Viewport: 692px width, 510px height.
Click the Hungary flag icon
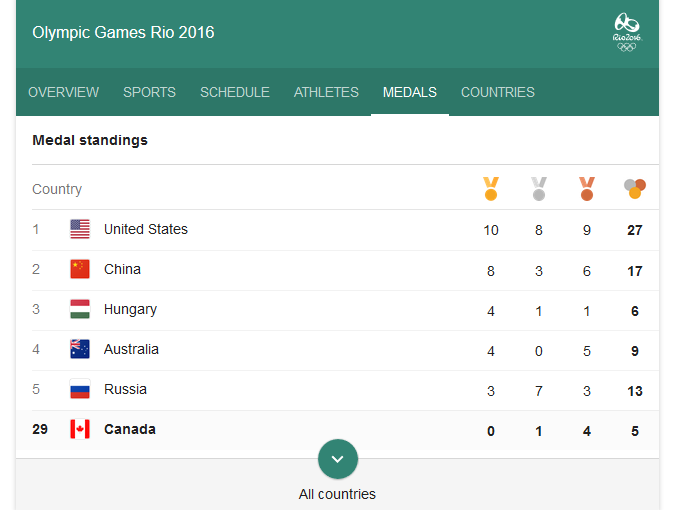(x=80, y=309)
